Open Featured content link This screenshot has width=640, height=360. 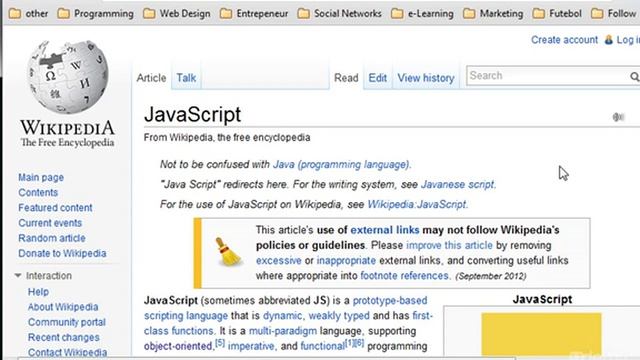55,207
